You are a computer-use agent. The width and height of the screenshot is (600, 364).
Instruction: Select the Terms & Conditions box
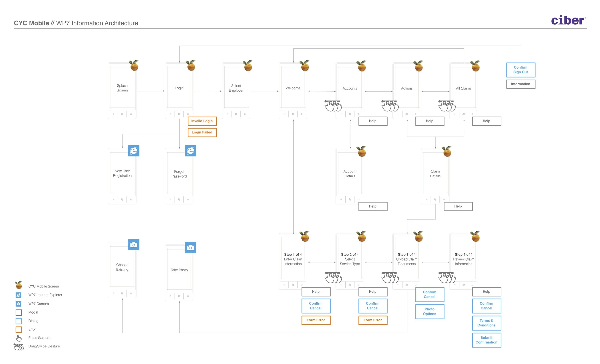click(x=486, y=323)
